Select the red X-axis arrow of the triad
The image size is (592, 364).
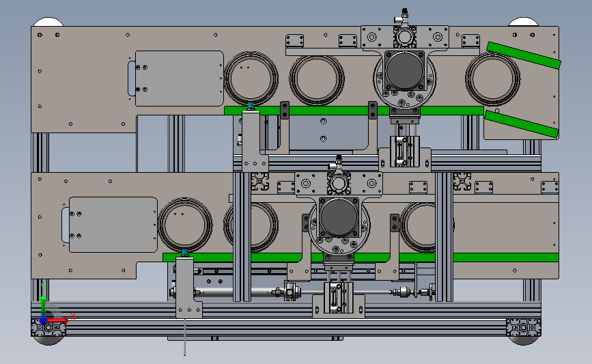click(x=57, y=320)
